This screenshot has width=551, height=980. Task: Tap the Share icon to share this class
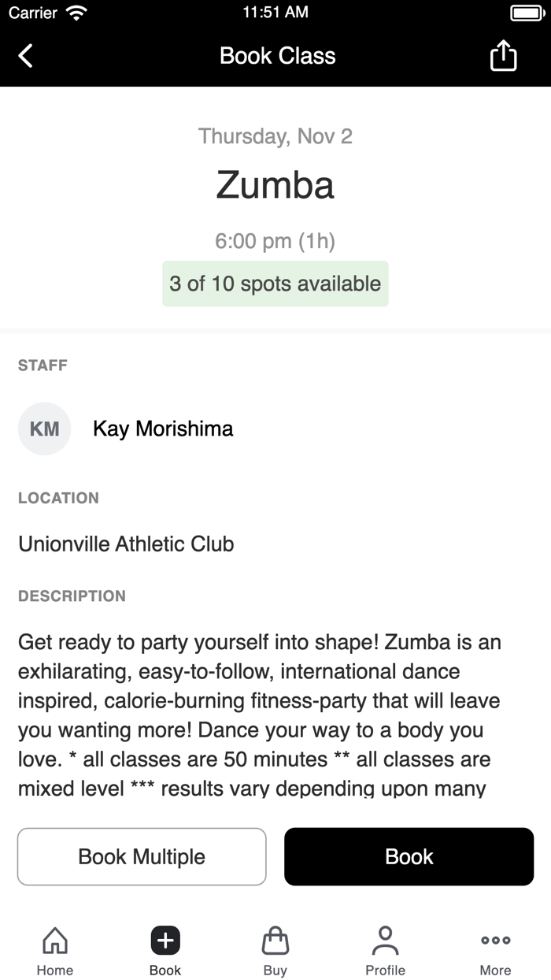(x=503, y=55)
